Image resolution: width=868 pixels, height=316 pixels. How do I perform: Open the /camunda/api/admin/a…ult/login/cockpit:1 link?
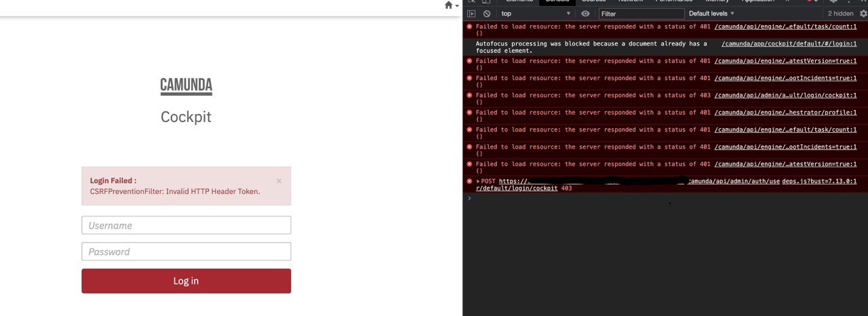785,96
